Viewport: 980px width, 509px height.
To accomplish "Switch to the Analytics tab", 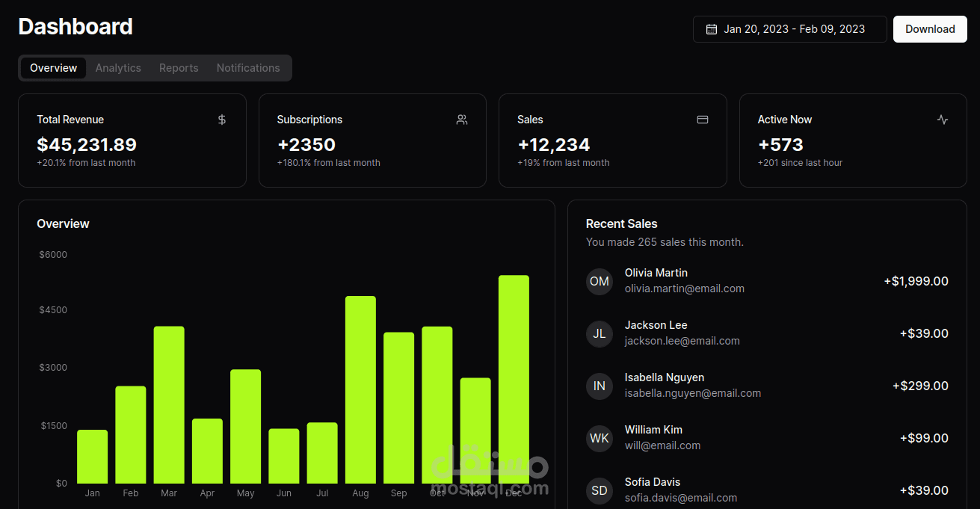I will click(x=118, y=68).
